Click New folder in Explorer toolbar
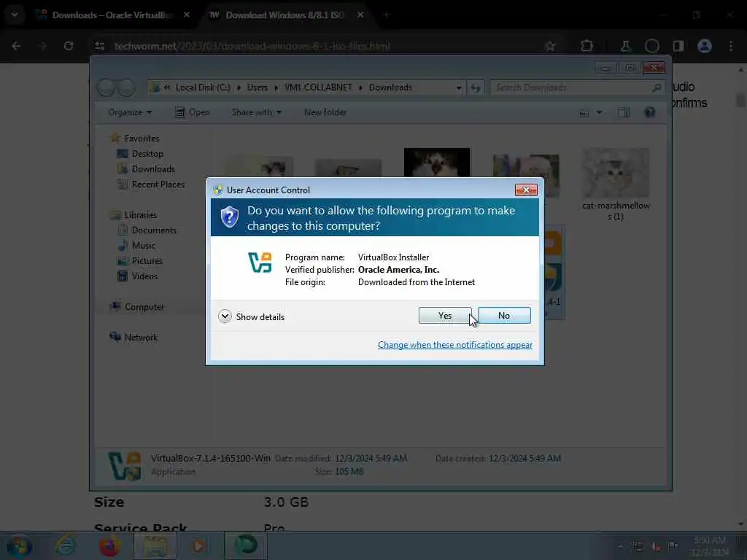Viewport: 747px width, 560px height. (x=325, y=112)
